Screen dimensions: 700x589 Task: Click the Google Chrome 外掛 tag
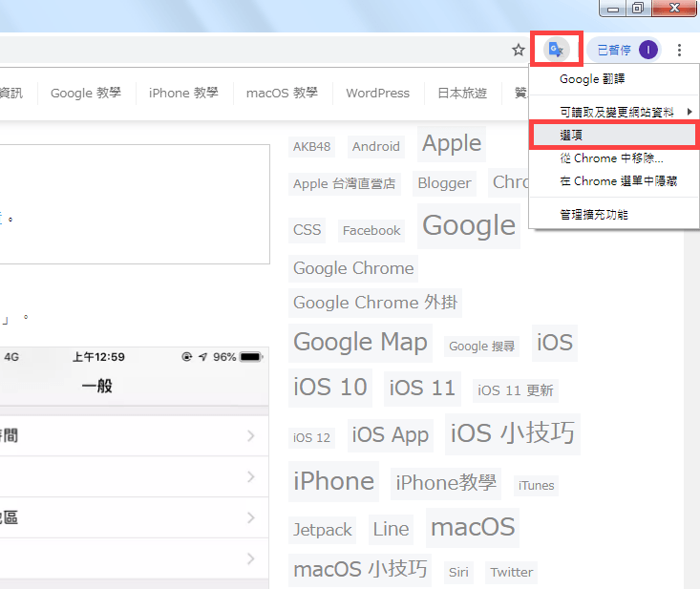375,303
